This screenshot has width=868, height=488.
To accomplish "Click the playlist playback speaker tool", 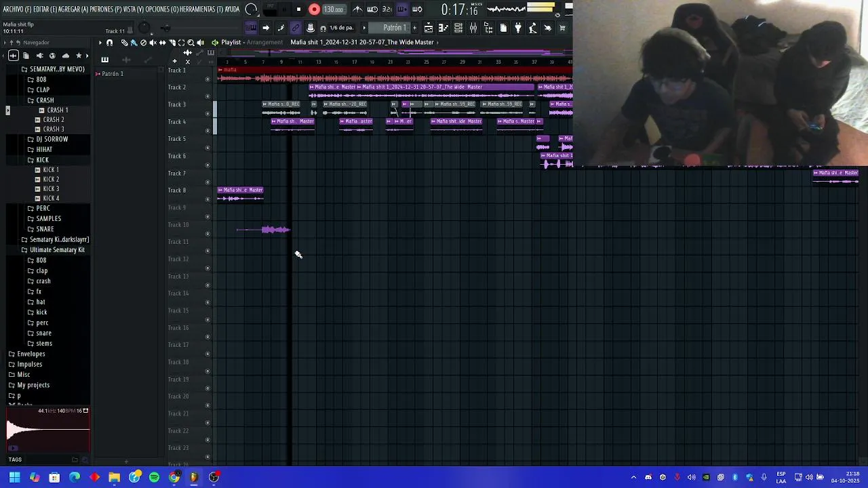I will click(200, 42).
